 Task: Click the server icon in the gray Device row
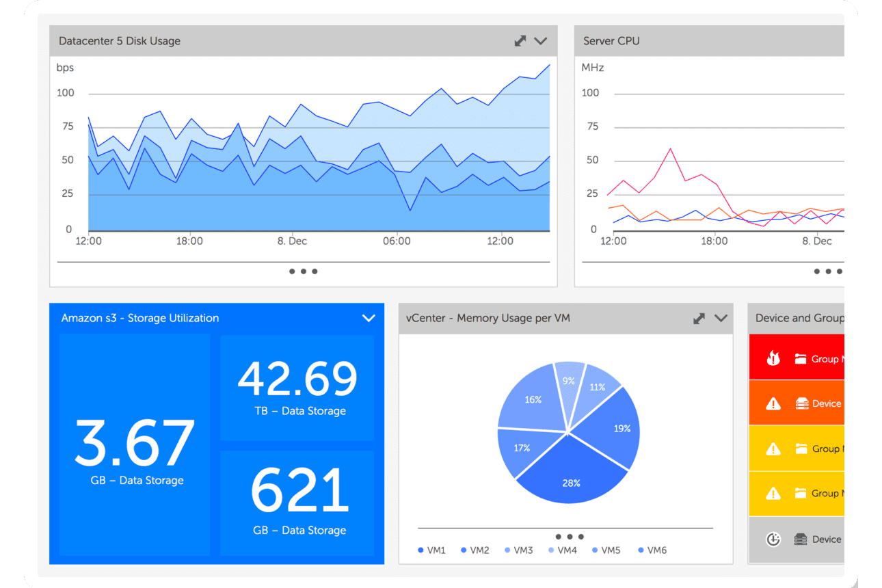pos(801,539)
